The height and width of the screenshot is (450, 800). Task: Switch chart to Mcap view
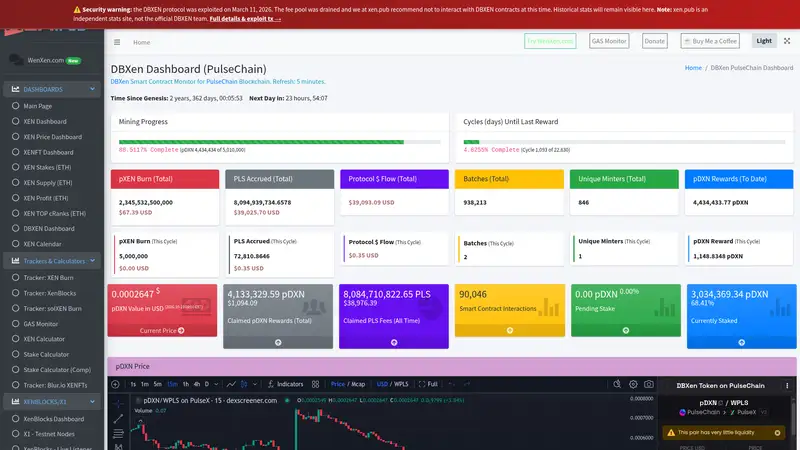click(358, 384)
